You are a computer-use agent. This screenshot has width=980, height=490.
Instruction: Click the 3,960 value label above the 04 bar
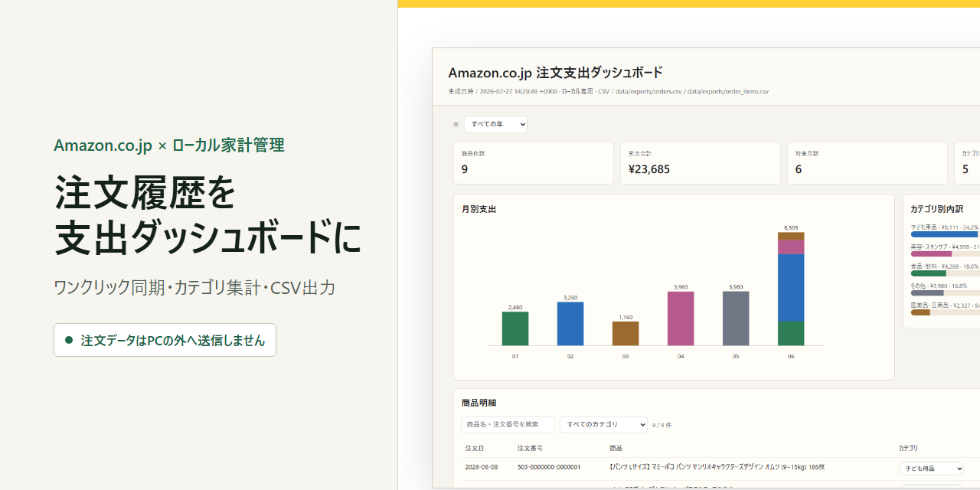click(x=681, y=287)
